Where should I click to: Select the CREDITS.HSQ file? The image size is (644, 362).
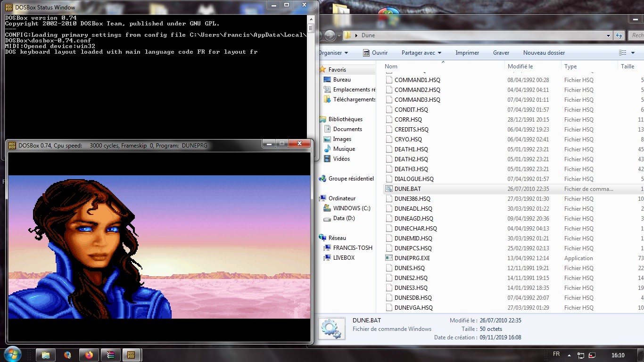tap(513, 129)
